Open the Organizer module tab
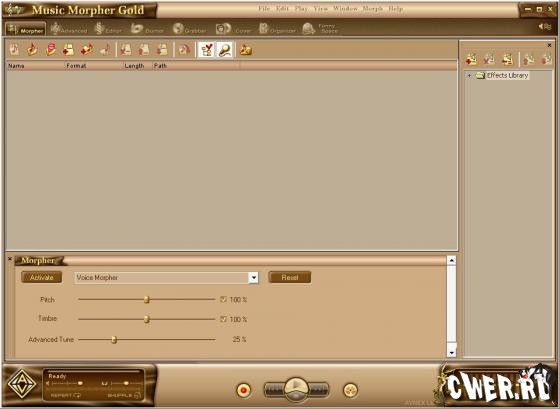This screenshot has width=560, height=409. (x=277, y=29)
